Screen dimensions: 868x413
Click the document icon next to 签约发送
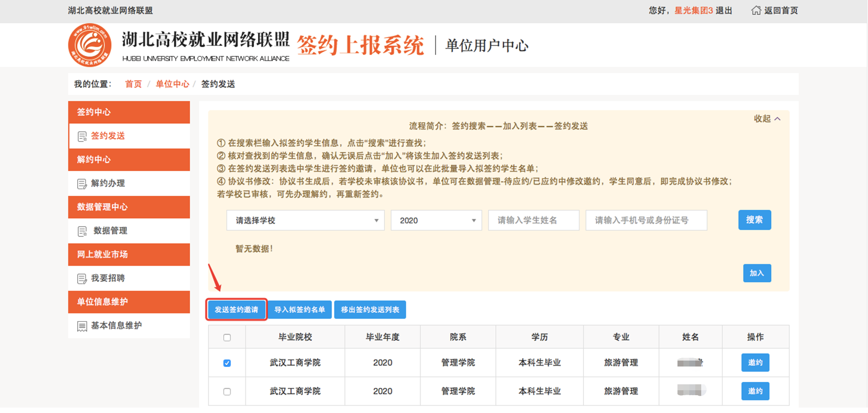82,137
